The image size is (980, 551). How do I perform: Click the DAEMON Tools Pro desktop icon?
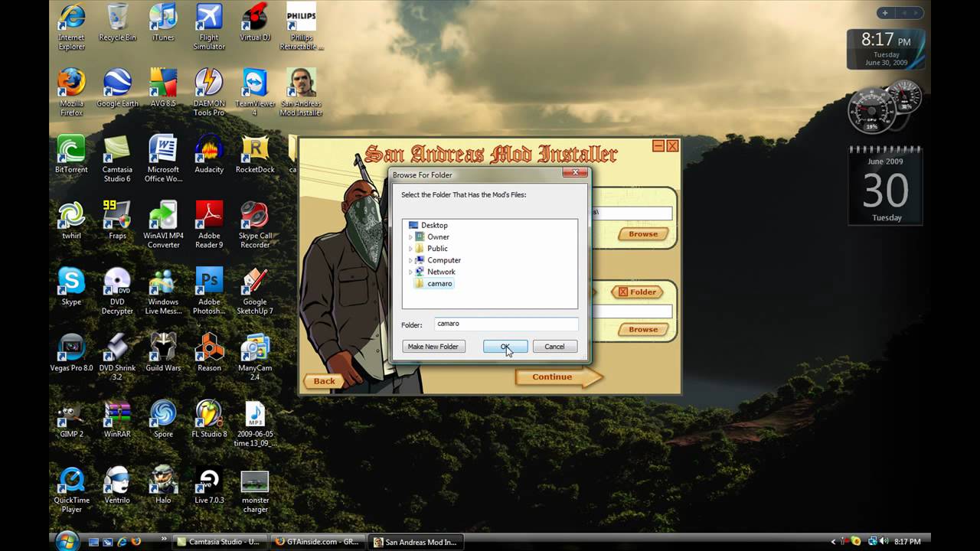tap(209, 93)
